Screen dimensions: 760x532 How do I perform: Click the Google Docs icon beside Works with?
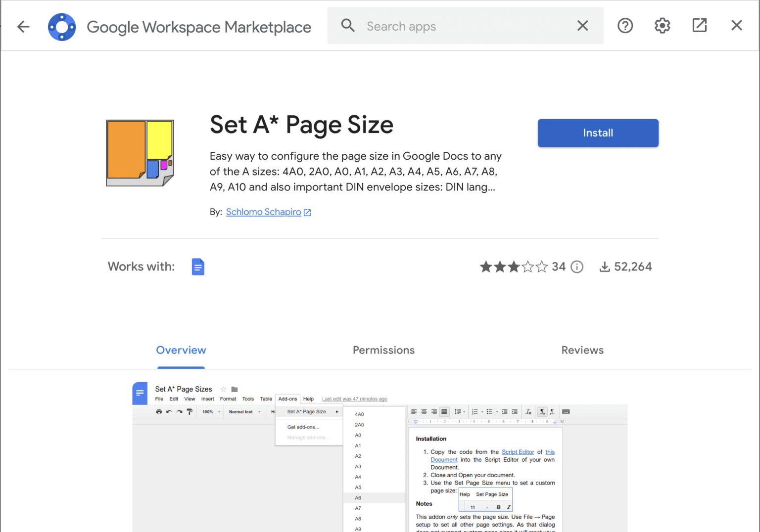(198, 266)
